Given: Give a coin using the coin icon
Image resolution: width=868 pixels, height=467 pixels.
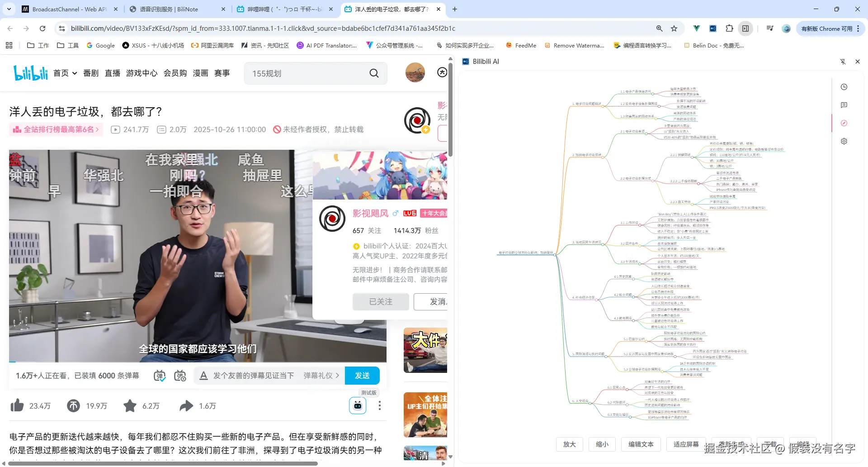Looking at the screenshot, I should pos(73,405).
